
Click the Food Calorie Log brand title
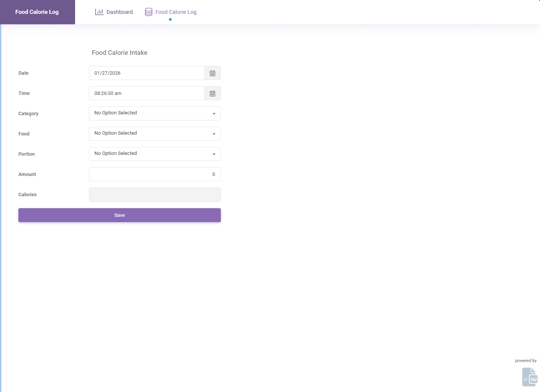pos(37,12)
